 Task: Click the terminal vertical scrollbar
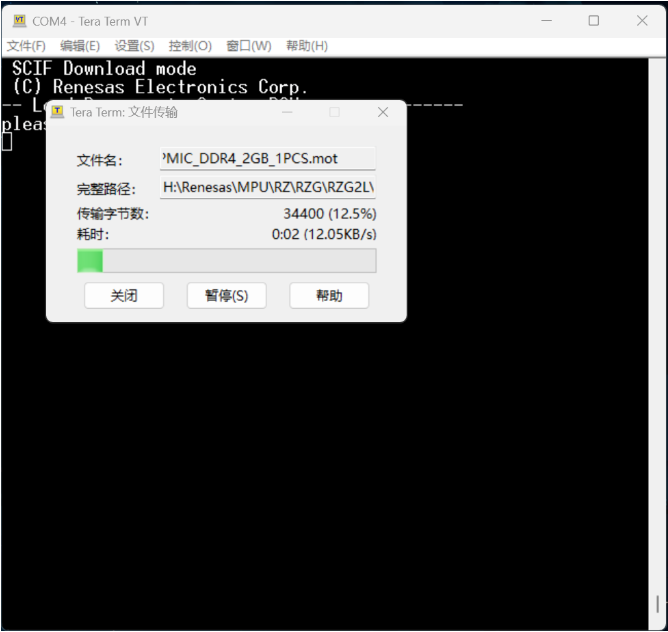tap(657, 343)
